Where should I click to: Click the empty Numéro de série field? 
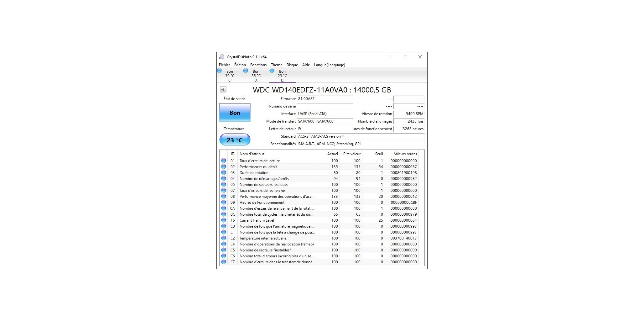325,106
